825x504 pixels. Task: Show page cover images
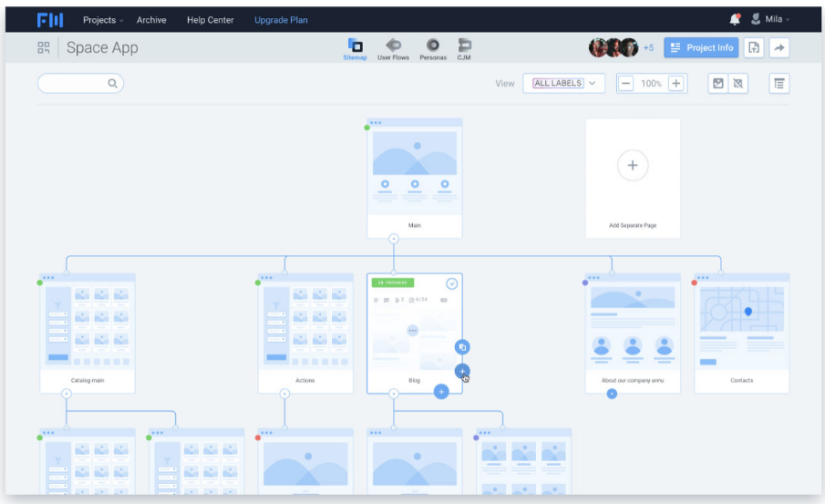717,83
